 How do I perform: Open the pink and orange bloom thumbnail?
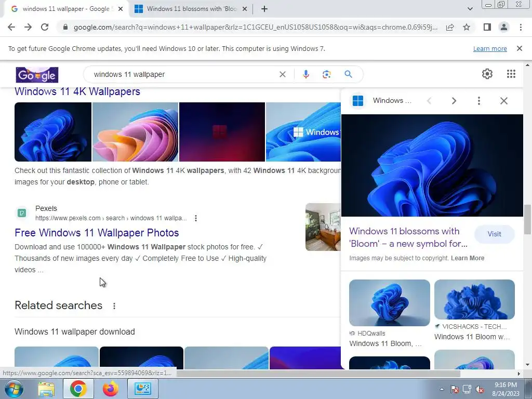click(136, 132)
